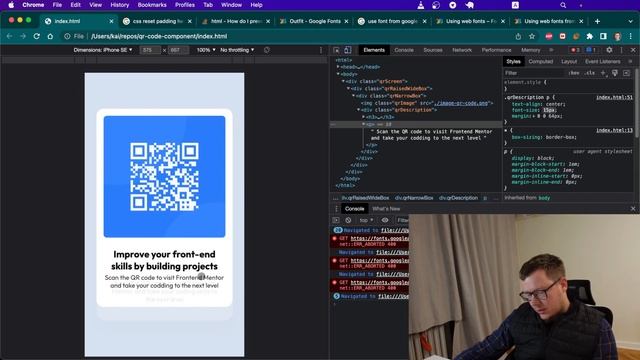640x360 pixels.
Task: Click the red errors counter badge
Action: (575, 50)
